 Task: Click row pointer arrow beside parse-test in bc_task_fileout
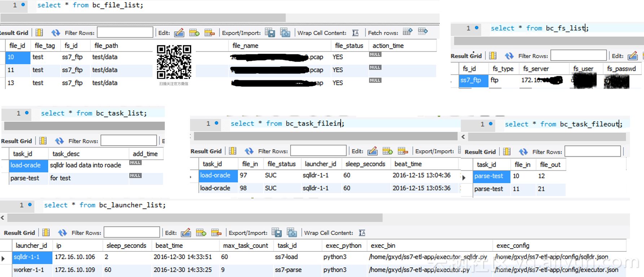pyautogui.click(x=464, y=177)
